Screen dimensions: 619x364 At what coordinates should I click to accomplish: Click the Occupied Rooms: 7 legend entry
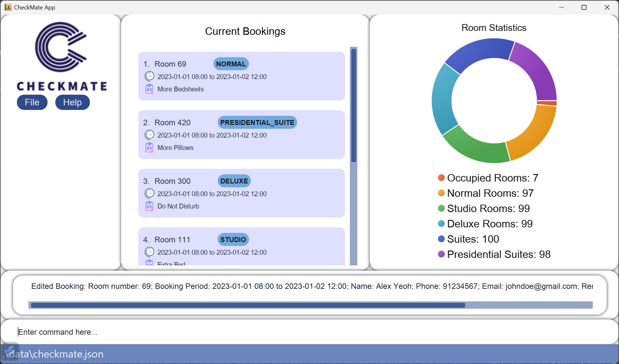click(488, 178)
